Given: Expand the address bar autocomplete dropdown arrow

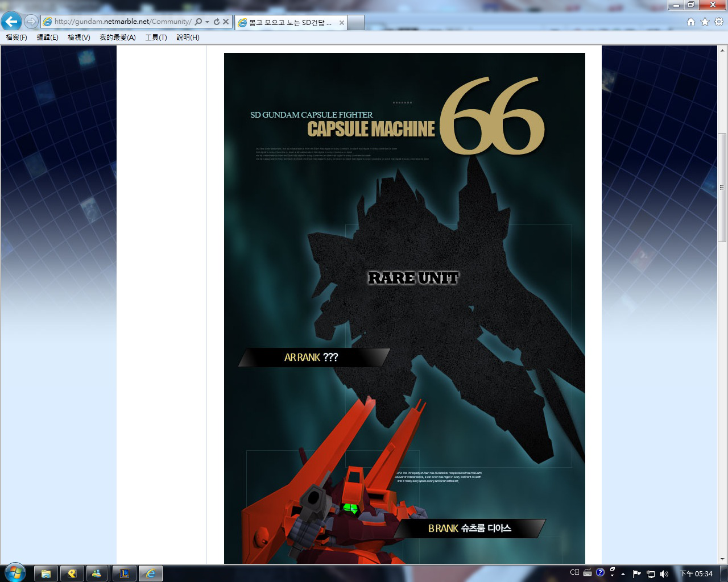Looking at the screenshot, I should [208, 22].
